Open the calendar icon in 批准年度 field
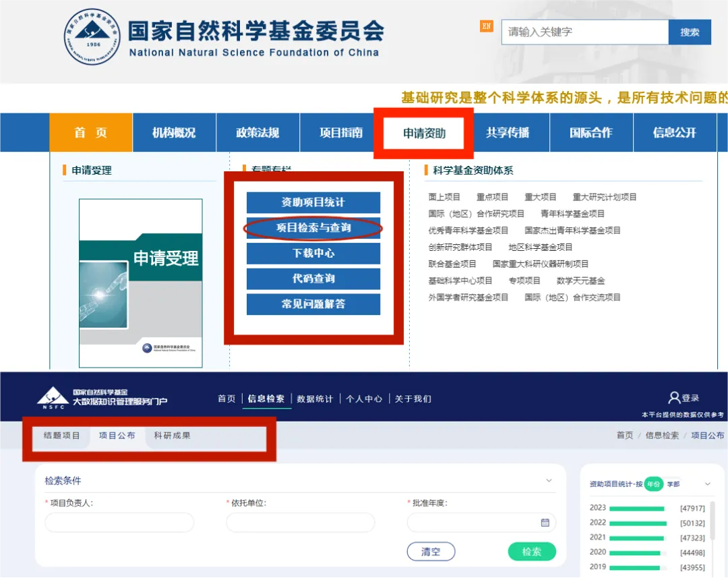 click(x=545, y=523)
